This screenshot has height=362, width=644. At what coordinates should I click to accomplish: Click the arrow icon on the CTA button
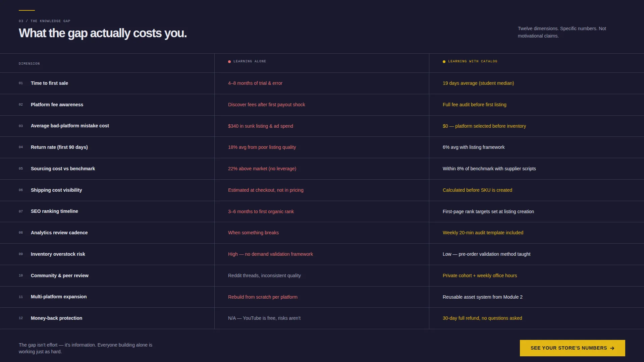pos(612,348)
